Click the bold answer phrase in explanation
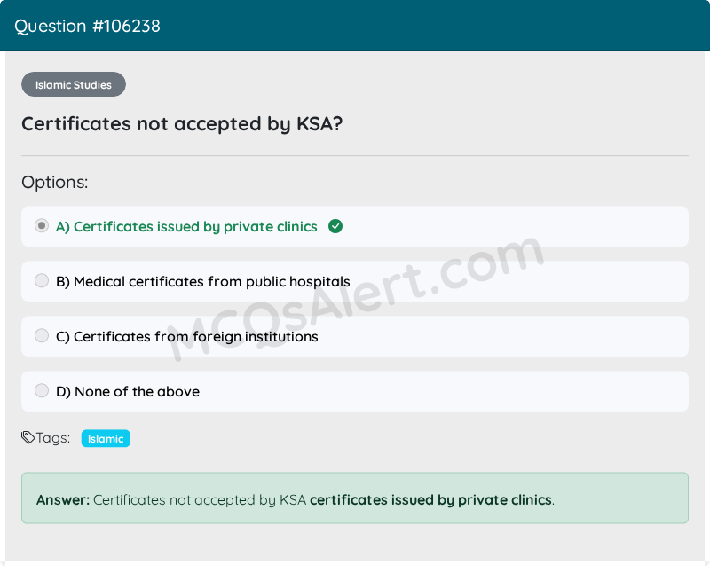710x588 pixels. 430,499
